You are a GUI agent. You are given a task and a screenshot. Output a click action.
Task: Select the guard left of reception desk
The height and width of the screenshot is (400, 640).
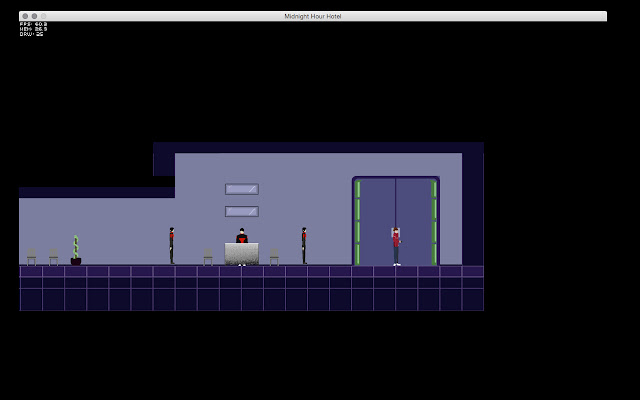tap(172, 246)
